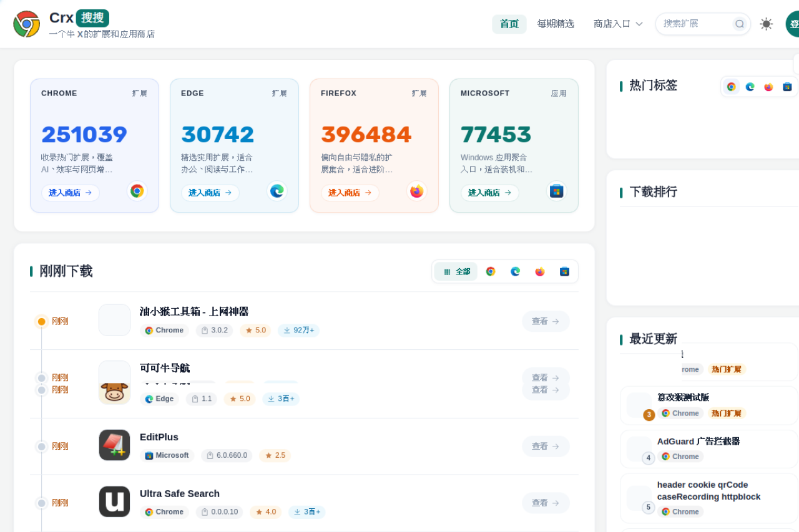Click 进入商店 in the MICROSOFT card

pos(490,193)
